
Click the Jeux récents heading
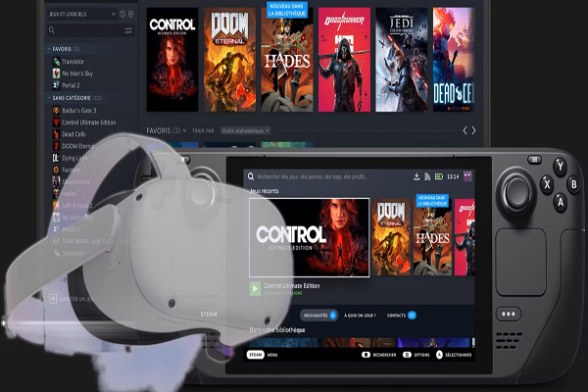(265, 191)
